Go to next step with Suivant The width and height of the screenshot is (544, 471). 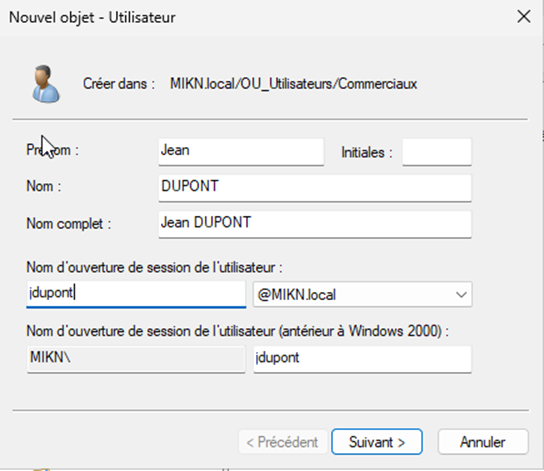click(377, 442)
